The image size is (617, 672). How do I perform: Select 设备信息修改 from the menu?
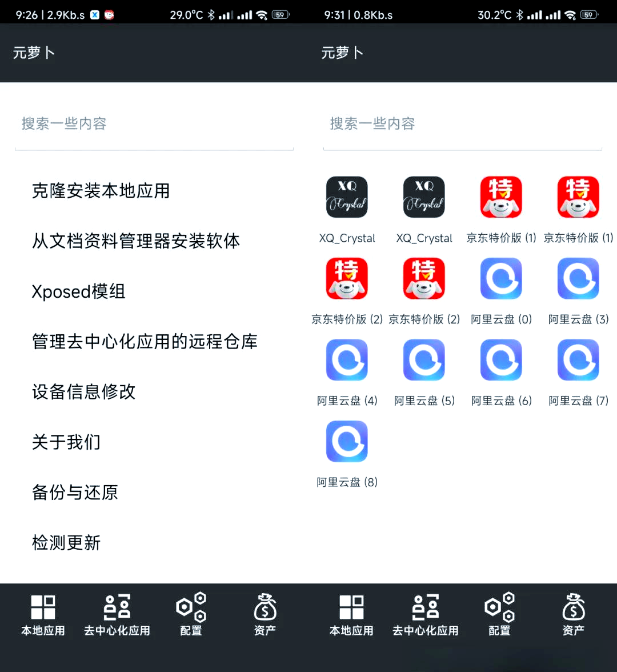pos(83,392)
